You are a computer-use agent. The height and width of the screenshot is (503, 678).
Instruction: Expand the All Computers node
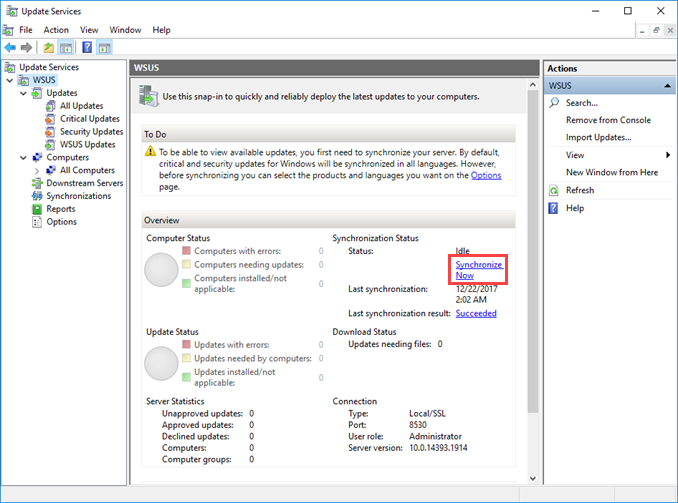click(x=37, y=171)
